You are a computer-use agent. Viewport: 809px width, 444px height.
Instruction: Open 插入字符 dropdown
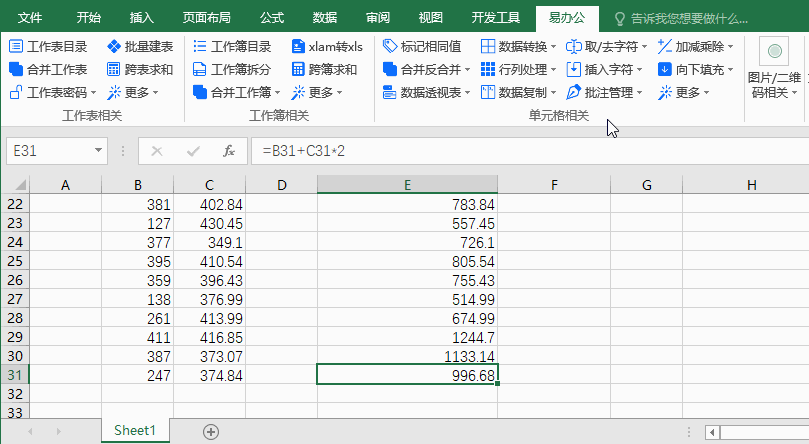[x=640, y=70]
